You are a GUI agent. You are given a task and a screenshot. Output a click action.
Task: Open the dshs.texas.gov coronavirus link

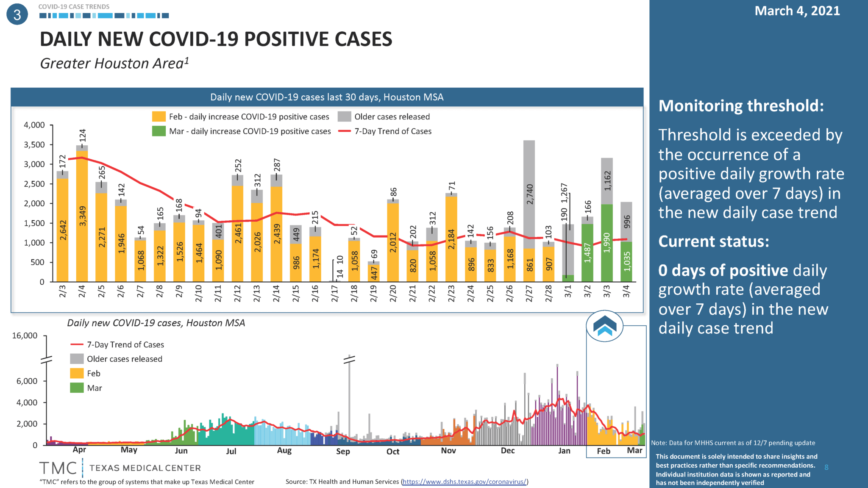[x=465, y=482]
